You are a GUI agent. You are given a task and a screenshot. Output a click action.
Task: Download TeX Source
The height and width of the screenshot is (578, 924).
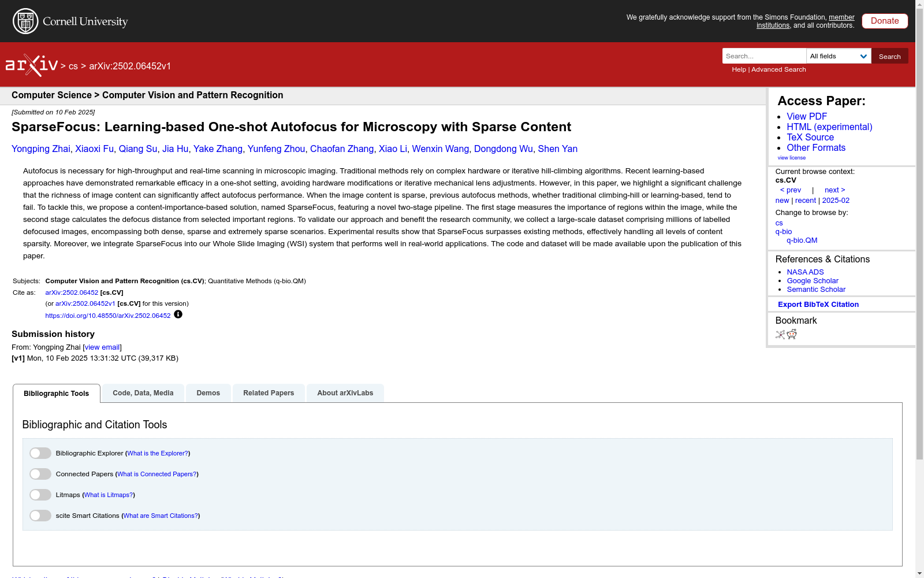coord(810,137)
